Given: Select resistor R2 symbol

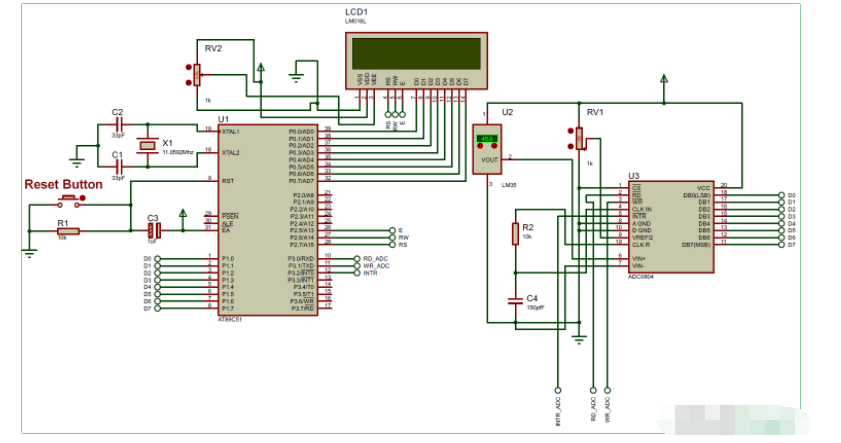Looking at the screenshot, I should coord(515,234).
